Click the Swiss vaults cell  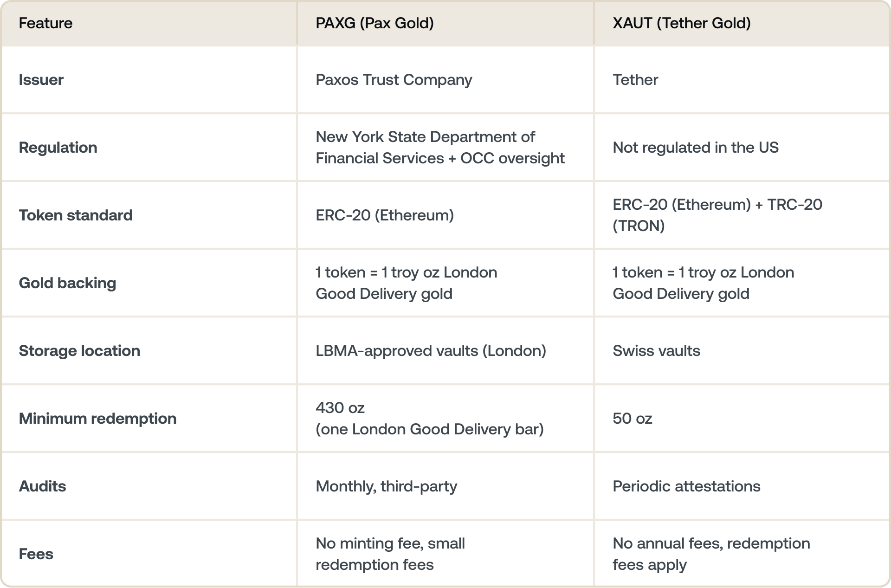[x=656, y=351]
